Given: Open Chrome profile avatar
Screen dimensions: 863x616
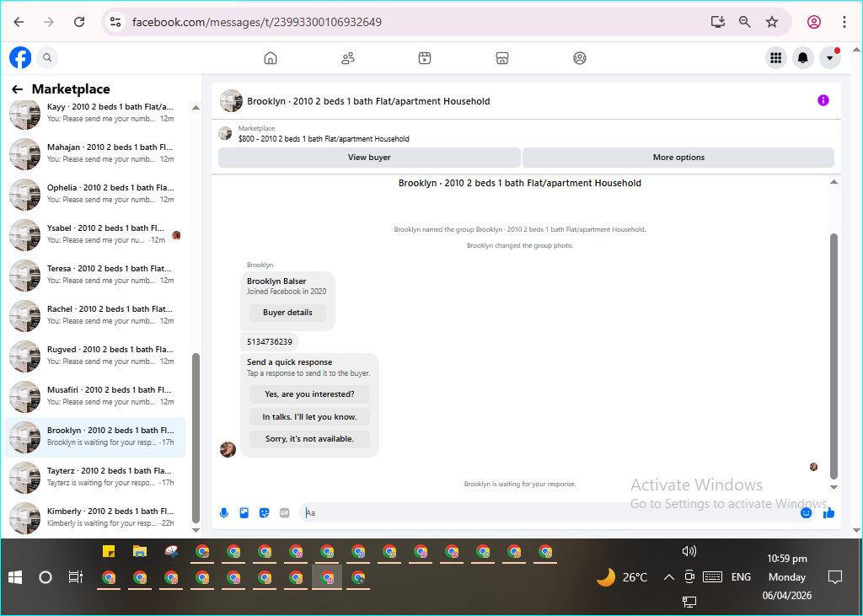Looking at the screenshot, I should [814, 22].
